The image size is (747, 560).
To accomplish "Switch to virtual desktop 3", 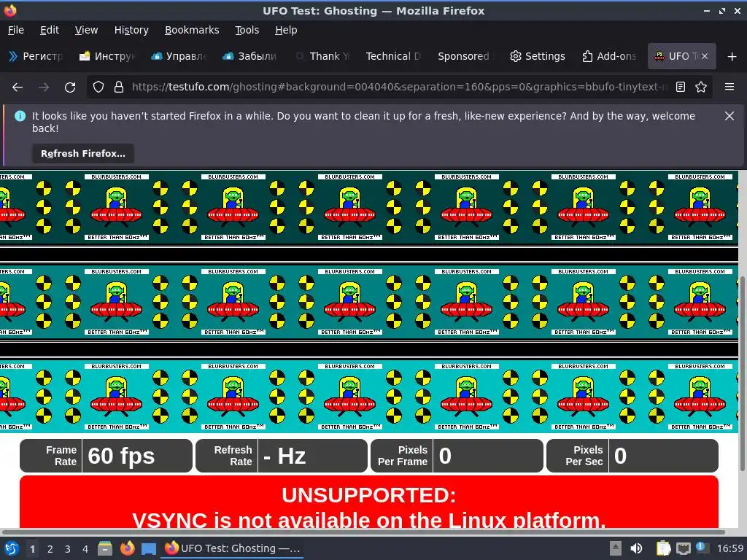I will coord(68,549).
